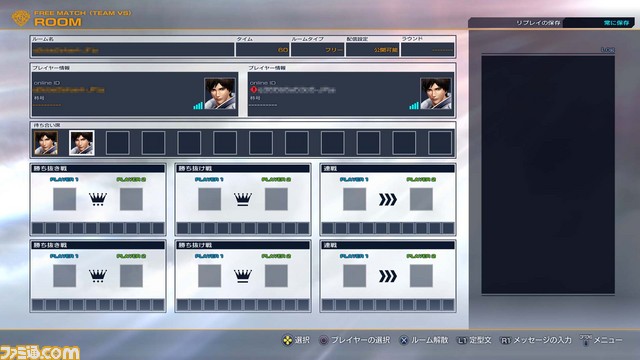Select PLAYER 1 slot in top-left match panel
The width and height of the screenshot is (640, 360).
pyautogui.click(x=64, y=199)
